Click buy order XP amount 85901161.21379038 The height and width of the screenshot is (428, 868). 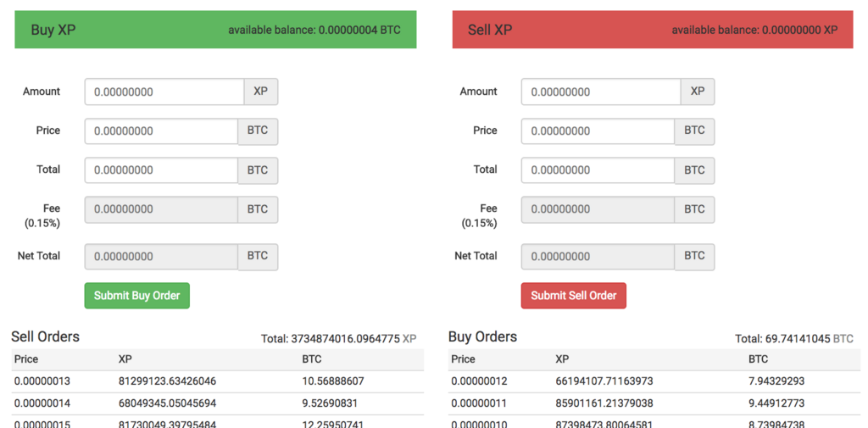604,403
